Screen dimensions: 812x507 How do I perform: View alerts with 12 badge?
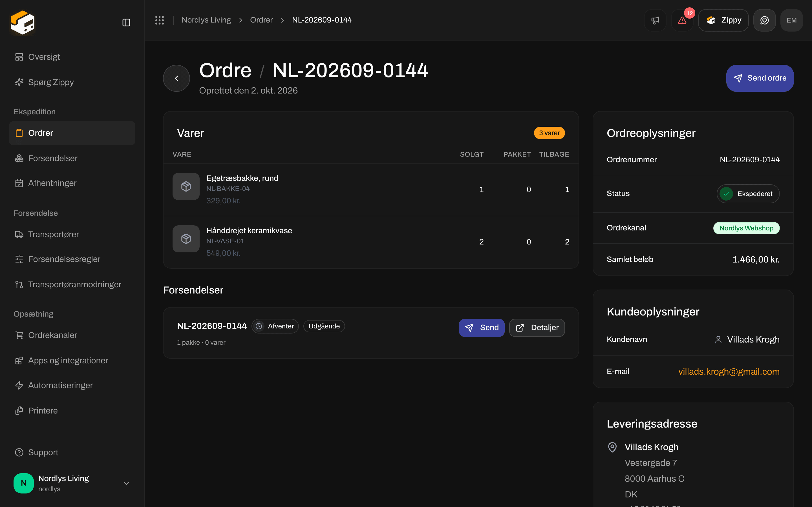coord(682,20)
